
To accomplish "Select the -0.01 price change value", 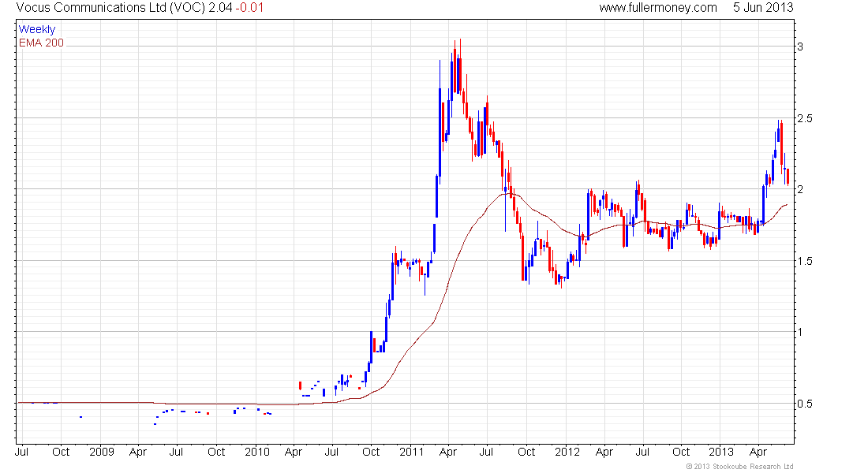I will tap(249, 8).
